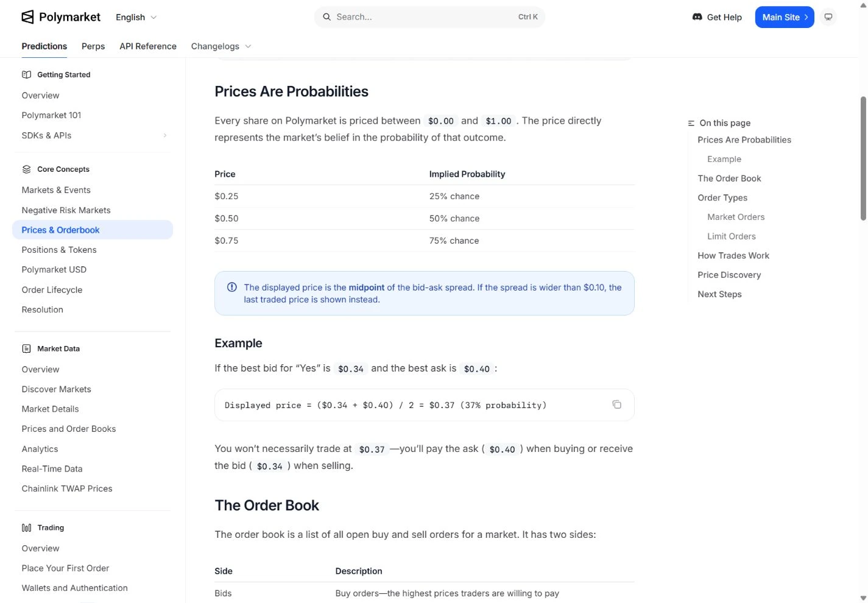Open Place Your First Order page
868x603 pixels.
[65, 568]
